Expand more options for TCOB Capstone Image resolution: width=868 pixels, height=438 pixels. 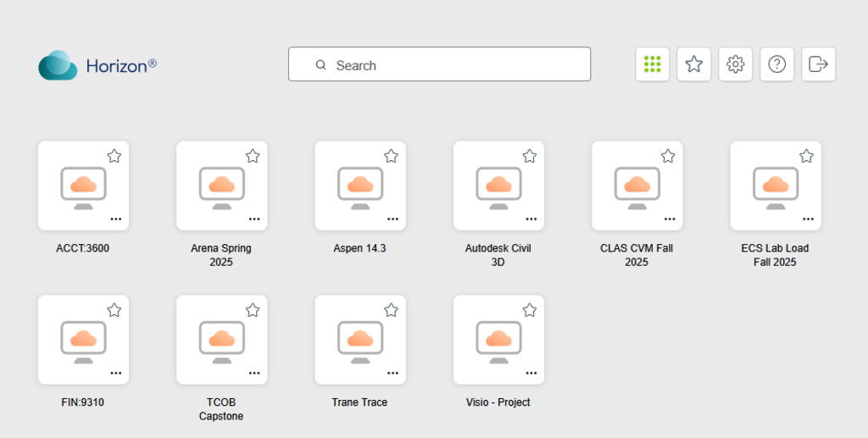(254, 374)
